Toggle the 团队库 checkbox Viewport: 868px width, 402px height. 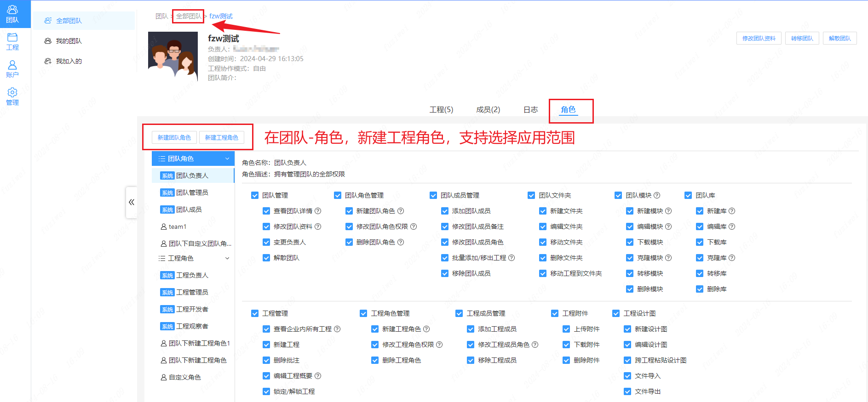coord(688,195)
